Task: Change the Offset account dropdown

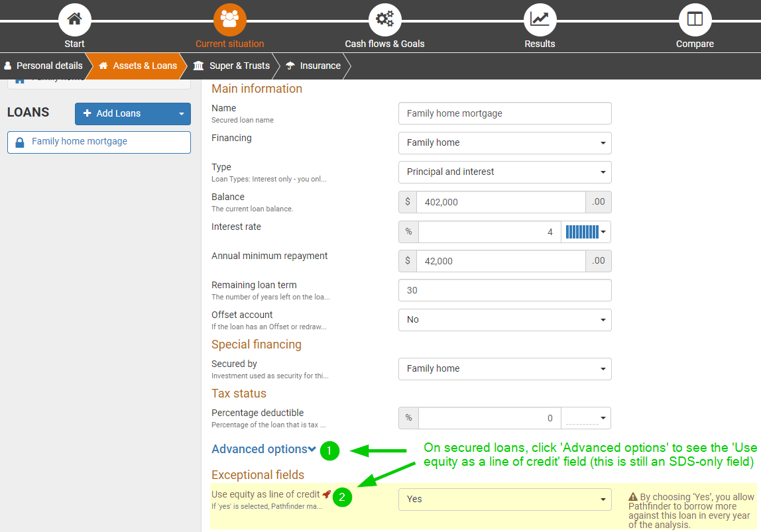Action: click(504, 320)
